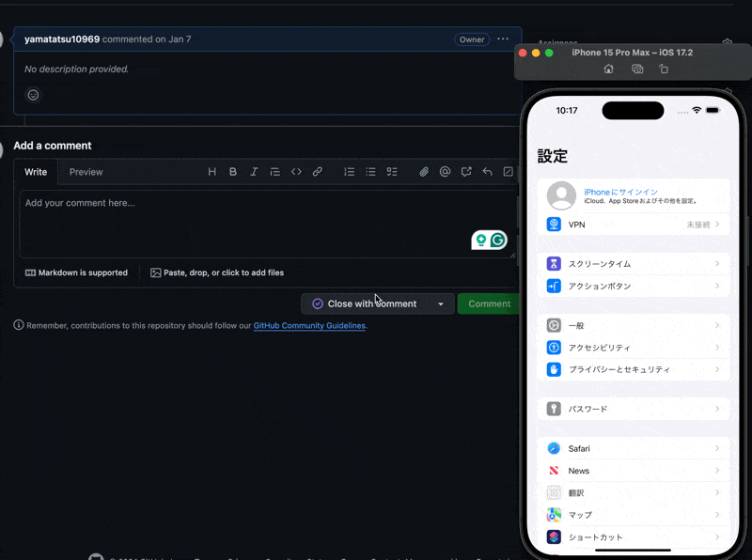Reference an issue or pull request icon
752x560 pixels.
point(466,172)
